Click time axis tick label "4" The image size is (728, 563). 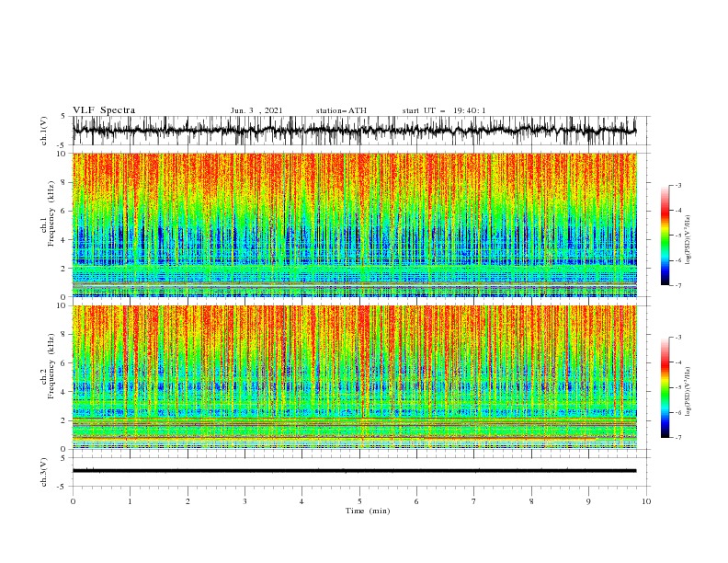(x=301, y=501)
